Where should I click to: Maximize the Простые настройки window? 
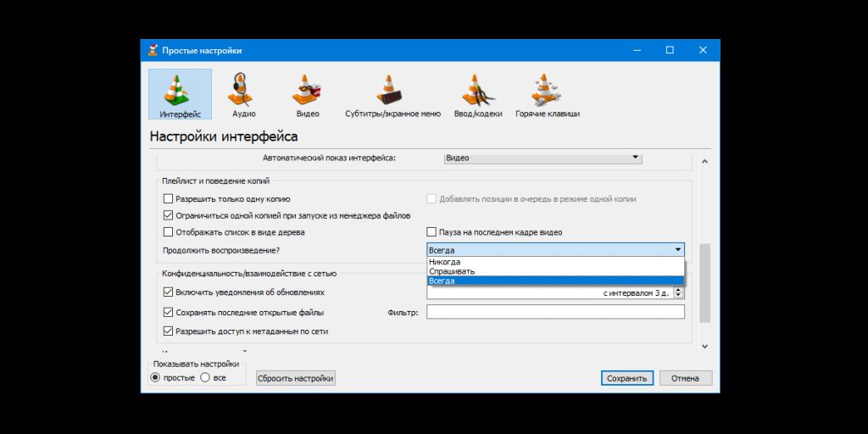[670, 50]
